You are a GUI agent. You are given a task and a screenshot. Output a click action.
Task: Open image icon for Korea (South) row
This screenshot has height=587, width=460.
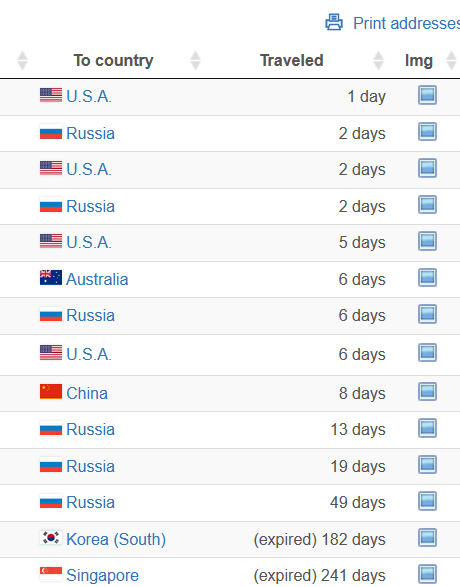click(x=427, y=538)
